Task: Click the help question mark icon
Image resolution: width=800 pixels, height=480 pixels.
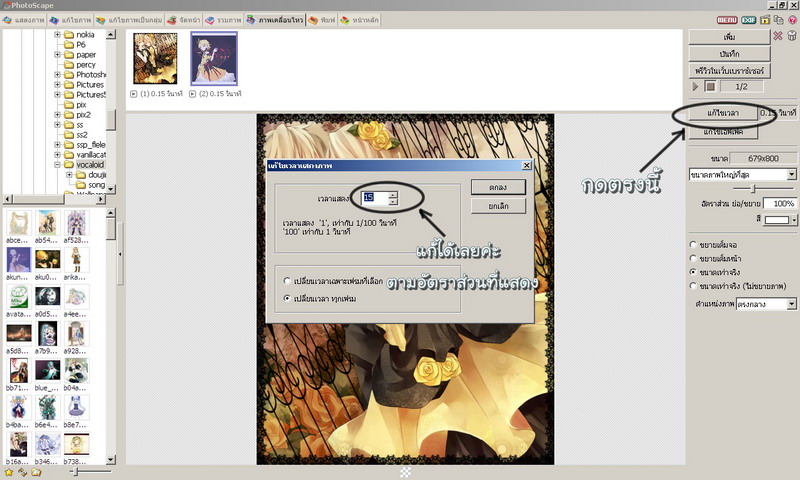Action: point(793,20)
